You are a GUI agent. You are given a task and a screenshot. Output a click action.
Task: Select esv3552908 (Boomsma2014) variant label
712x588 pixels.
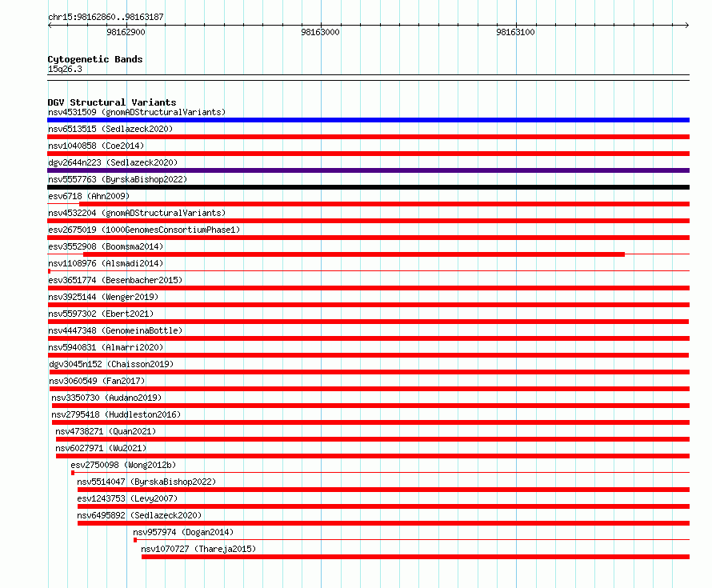click(106, 246)
